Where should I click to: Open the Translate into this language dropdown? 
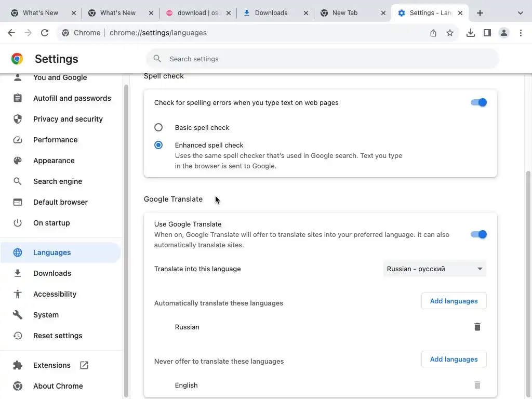pyautogui.click(x=434, y=269)
